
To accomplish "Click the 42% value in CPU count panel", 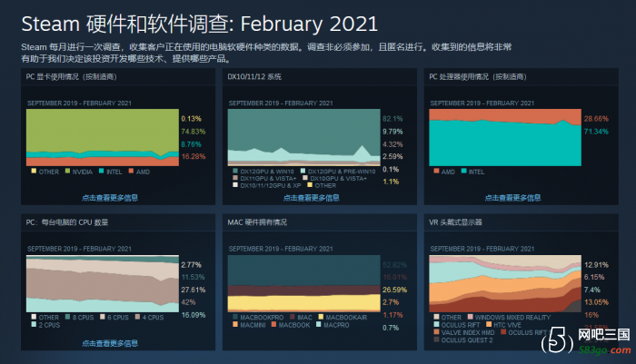I will 188,302.
